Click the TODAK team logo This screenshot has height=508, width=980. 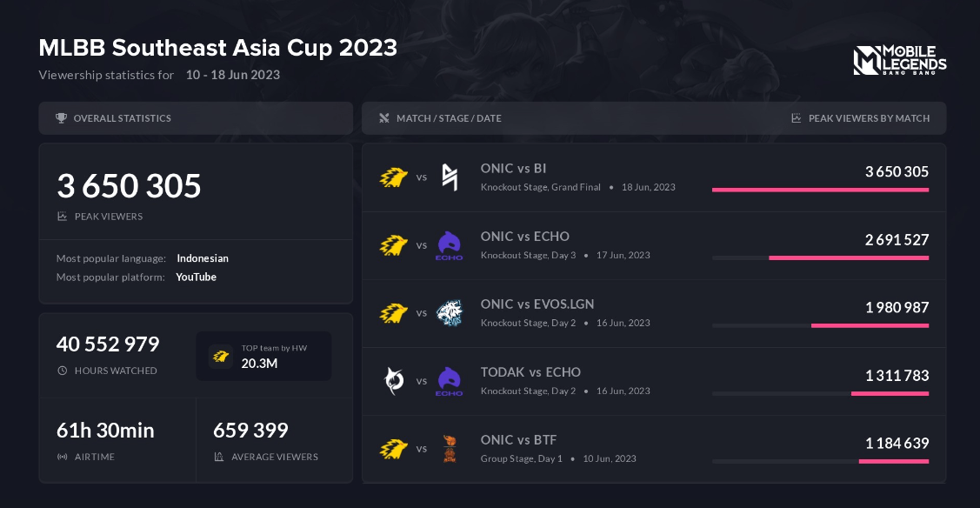click(x=394, y=381)
